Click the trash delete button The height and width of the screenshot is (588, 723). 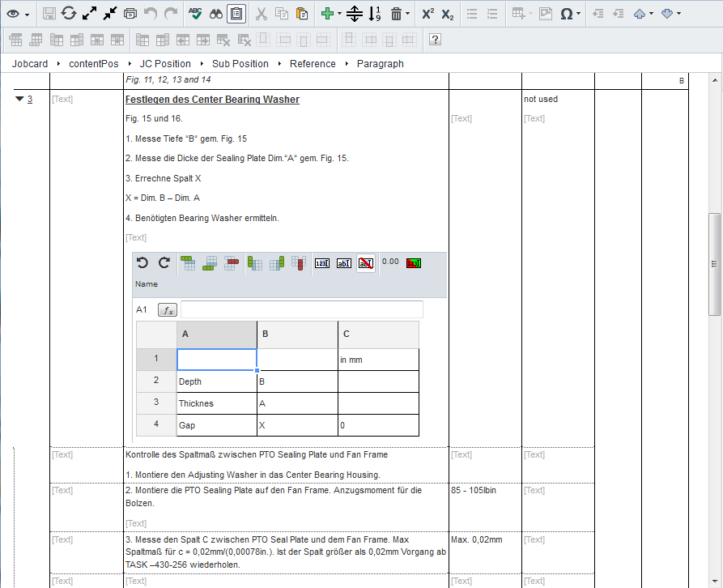(x=396, y=14)
